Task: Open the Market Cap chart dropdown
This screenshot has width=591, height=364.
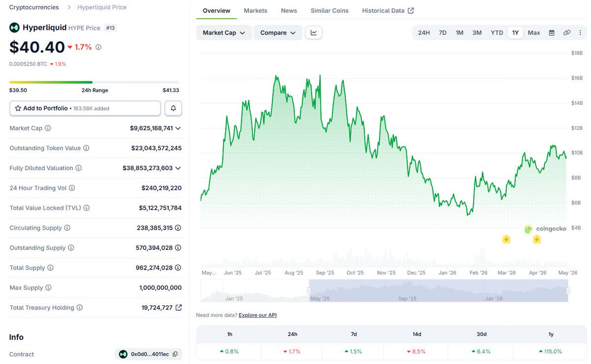Action: tap(224, 32)
